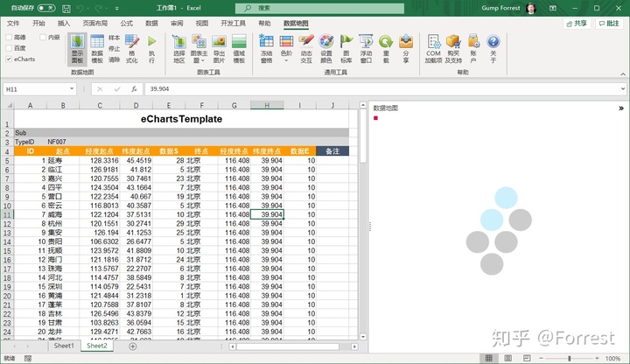Switch to the 插入 ribbon tab

pyautogui.click(x=64, y=24)
